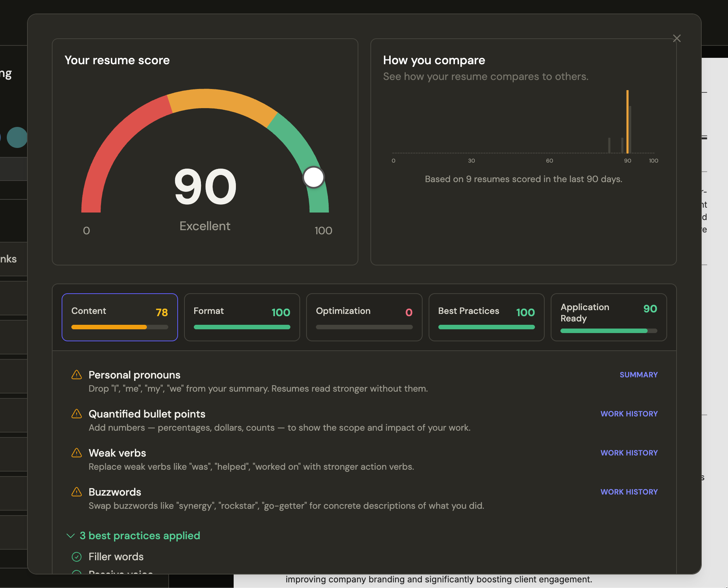
Task: Click 'Based on 9 resumes scored' text
Action: coord(524,179)
